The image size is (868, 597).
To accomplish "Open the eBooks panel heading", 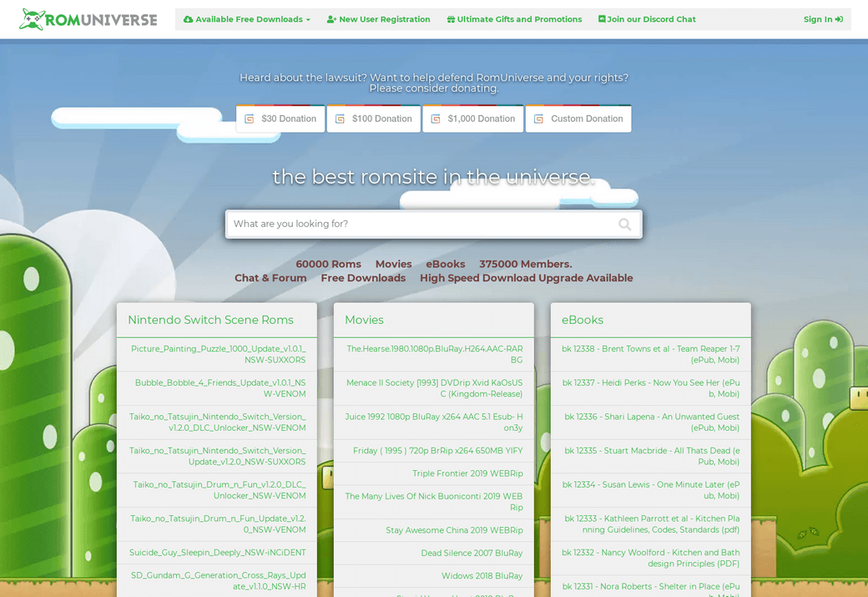I will click(583, 320).
